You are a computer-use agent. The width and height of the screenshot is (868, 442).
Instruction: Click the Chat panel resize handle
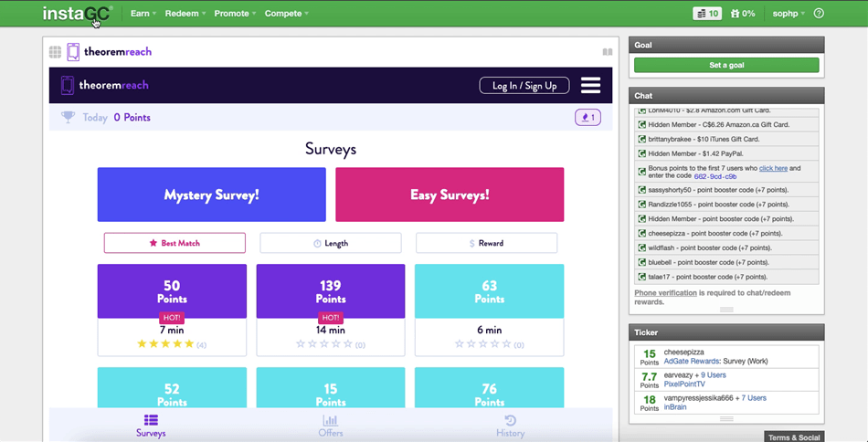726,310
